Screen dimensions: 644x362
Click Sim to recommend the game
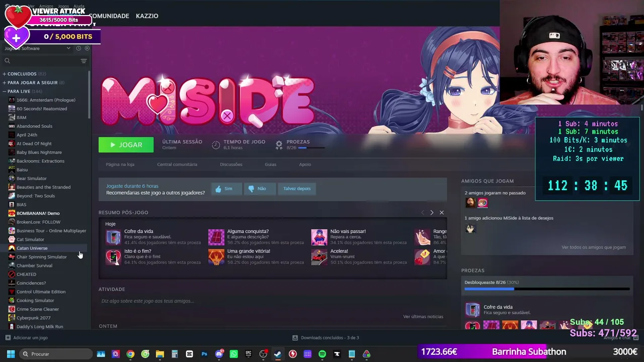pos(226,189)
